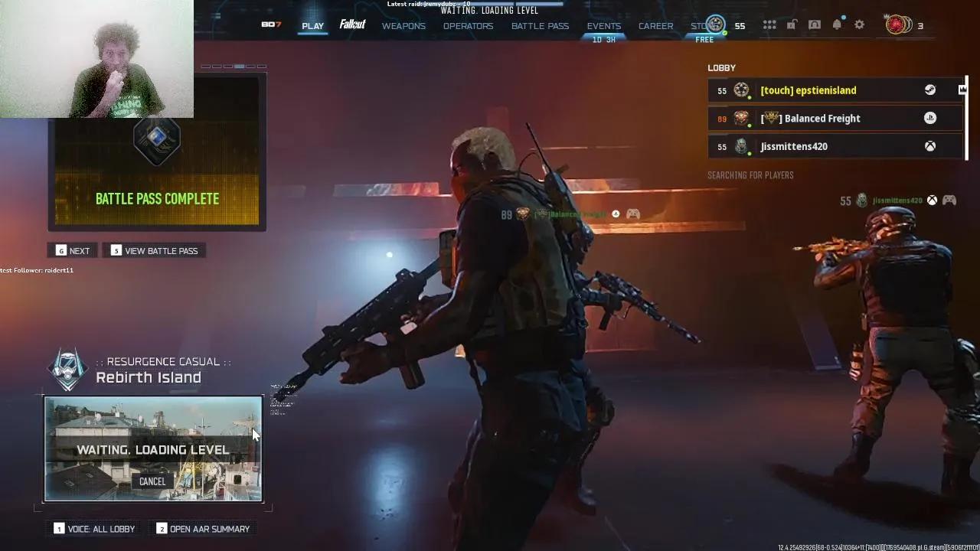
Task: Cancel the level loading
Action: coord(152,481)
